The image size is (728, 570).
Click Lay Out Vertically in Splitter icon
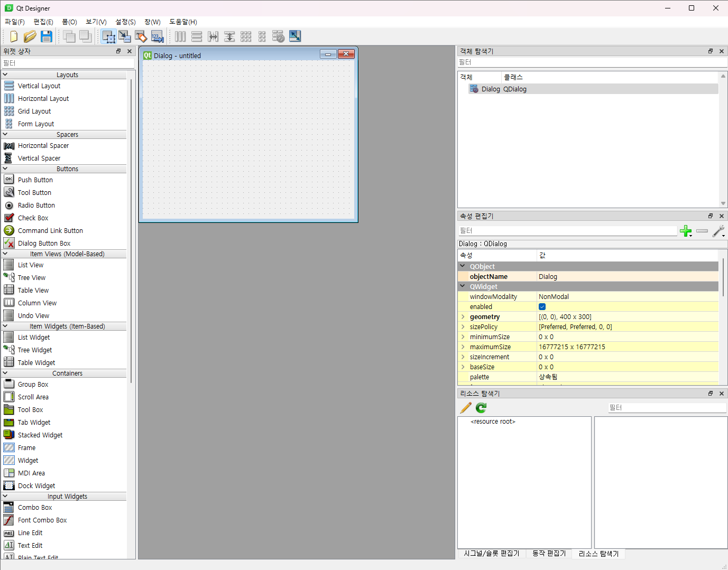click(229, 36)
